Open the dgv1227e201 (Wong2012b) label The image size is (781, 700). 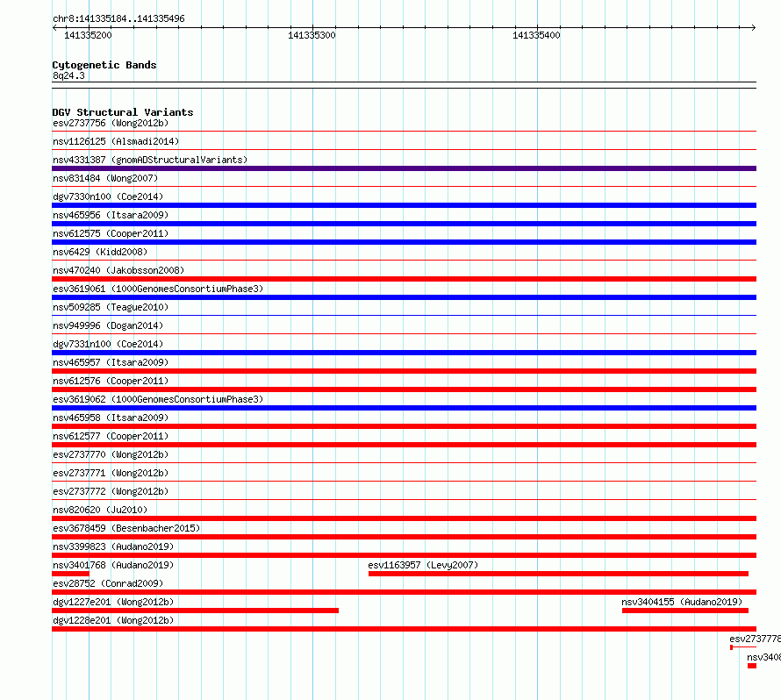point(113,602)
